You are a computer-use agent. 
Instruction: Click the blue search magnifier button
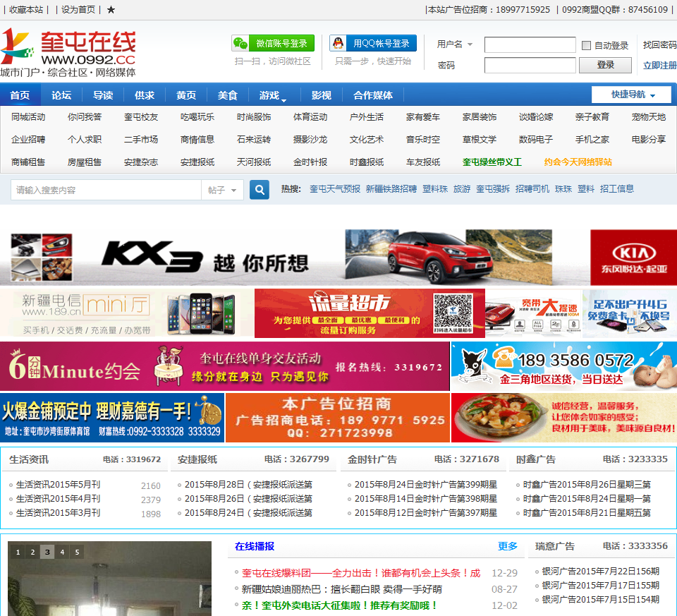tap(260, 190)
